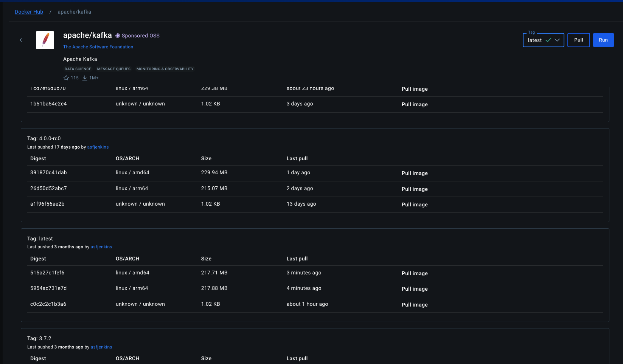Go back using the left chevron arrow
Screen dimensions: 623x364
(21, 40)
